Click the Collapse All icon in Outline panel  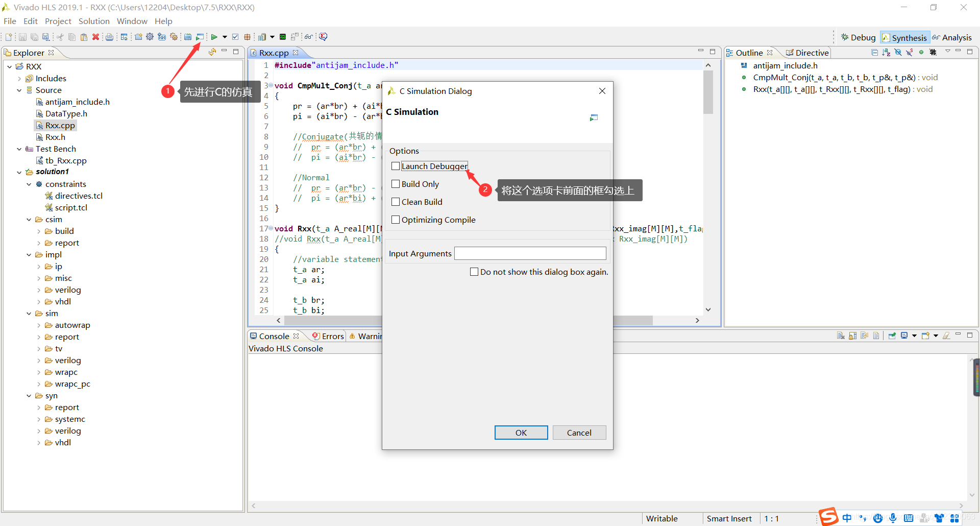(874, 52)
